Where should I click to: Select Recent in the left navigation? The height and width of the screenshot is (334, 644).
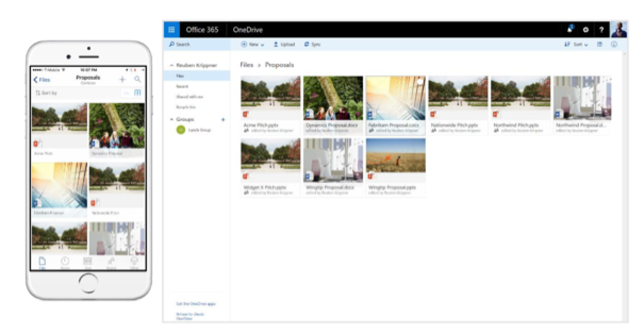coord(182,86)
